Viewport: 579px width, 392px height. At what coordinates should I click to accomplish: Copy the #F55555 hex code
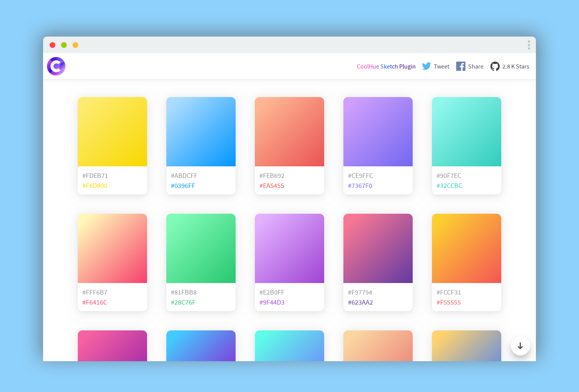point(448,302)
